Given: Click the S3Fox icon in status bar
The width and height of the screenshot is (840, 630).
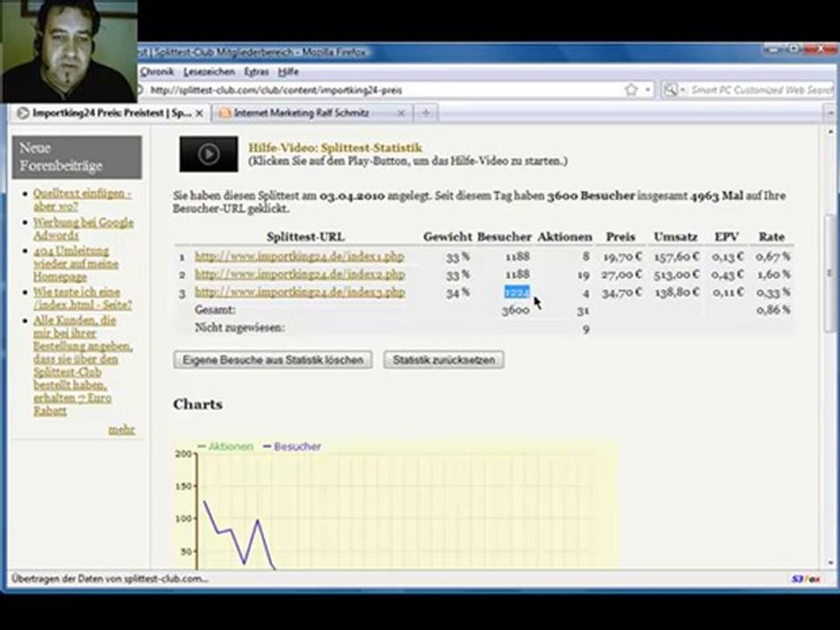Looking at the screenshot, I should coord(805,579).
